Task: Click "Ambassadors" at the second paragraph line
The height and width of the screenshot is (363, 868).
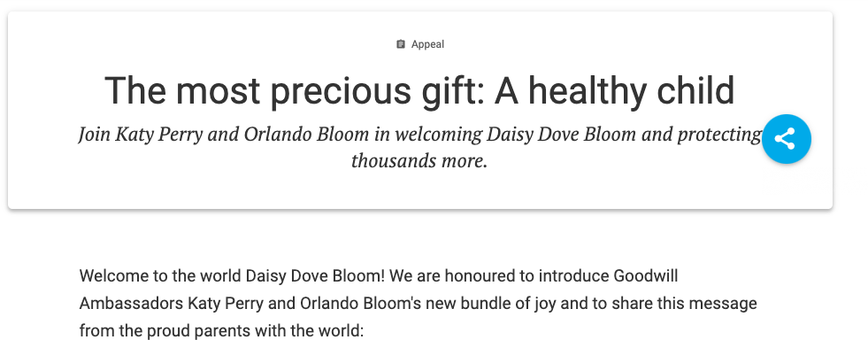Action: tap(131, 304)
